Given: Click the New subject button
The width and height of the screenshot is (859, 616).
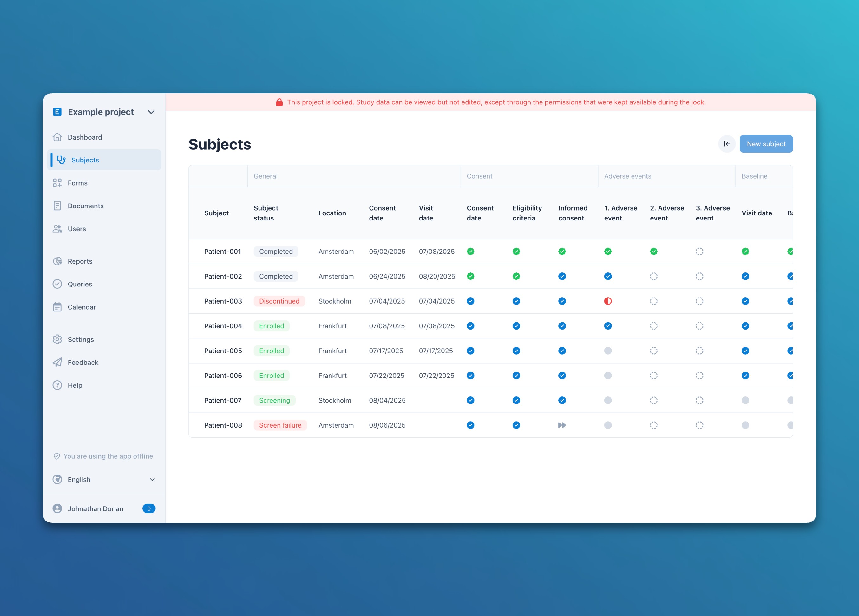Looking at the screenshot, I should coord(766,144).
